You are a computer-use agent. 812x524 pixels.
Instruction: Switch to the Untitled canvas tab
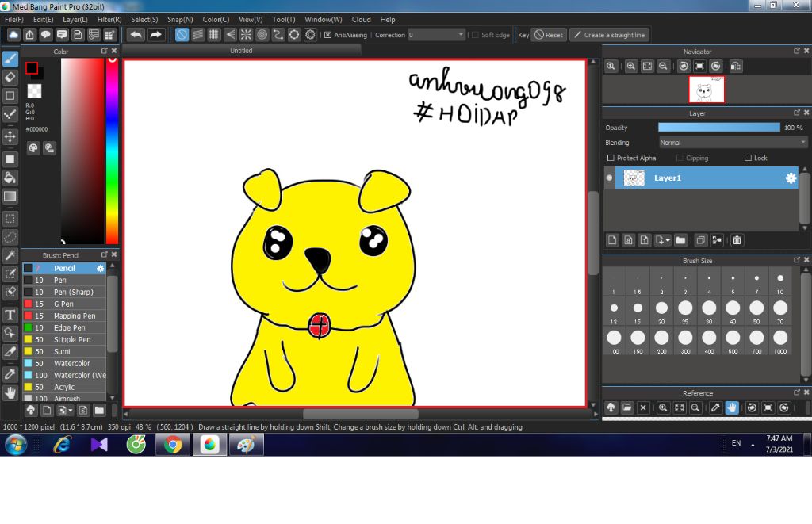click(241, 51)
